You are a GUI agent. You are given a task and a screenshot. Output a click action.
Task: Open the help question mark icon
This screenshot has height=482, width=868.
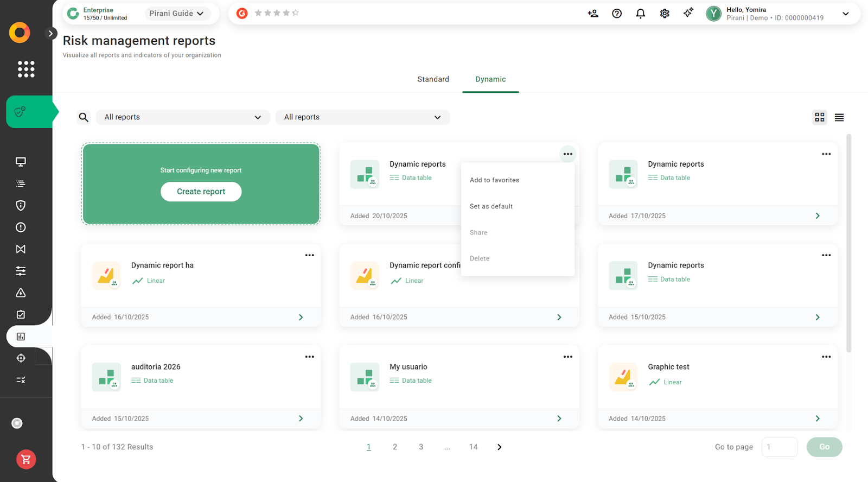616,14
